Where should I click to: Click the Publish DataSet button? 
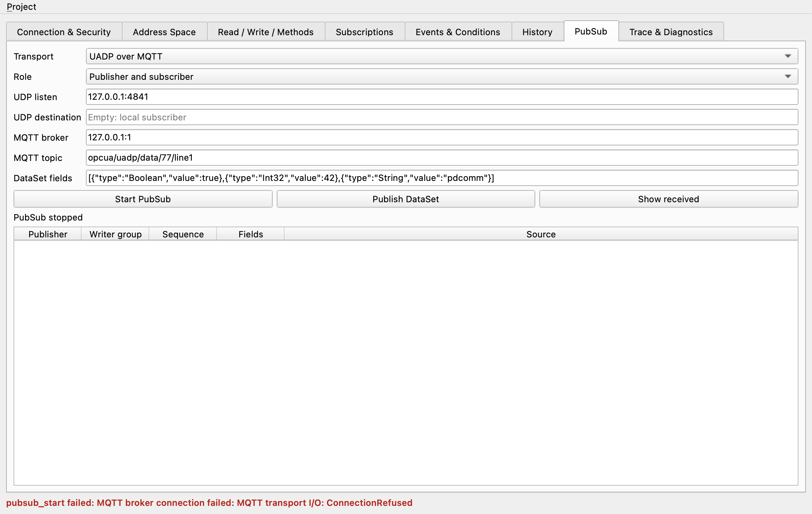(406, 199)
